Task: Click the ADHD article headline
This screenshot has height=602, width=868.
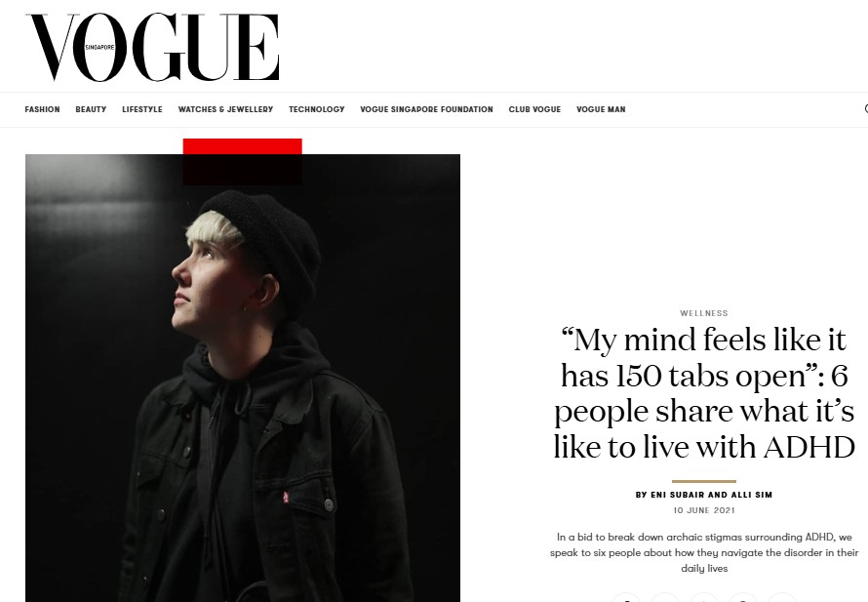Action: coord(703,393)
